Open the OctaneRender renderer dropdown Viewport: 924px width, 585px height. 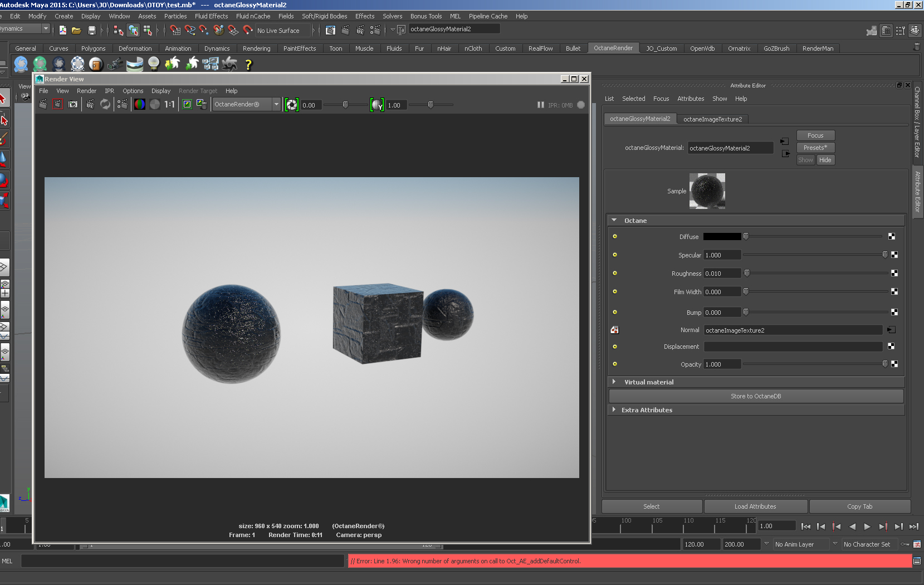[x=276, y=104]
